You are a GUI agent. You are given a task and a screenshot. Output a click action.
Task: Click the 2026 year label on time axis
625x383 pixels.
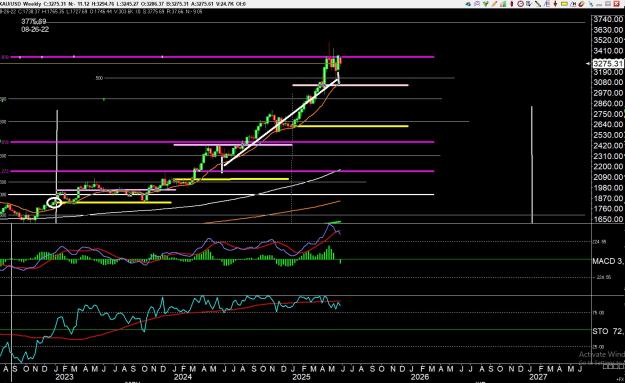click(x=420, y=377)
